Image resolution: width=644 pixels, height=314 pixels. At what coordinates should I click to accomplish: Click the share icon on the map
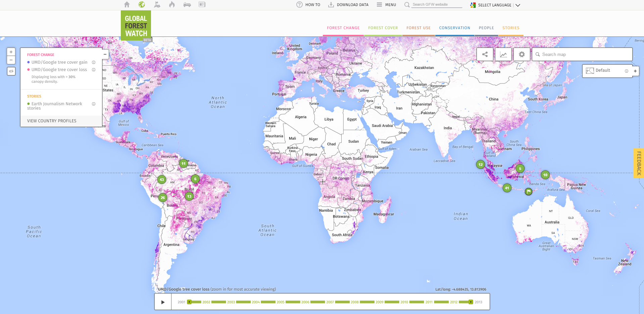tap(485, 54)
